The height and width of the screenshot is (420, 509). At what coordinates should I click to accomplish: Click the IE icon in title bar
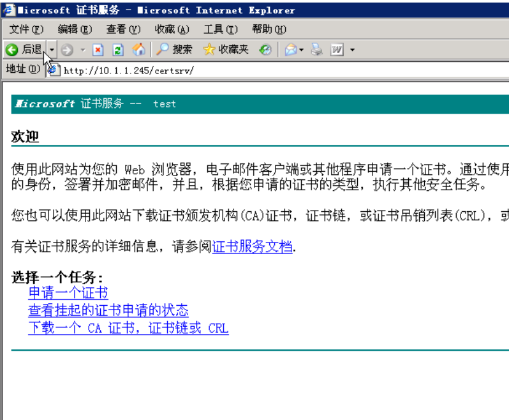coord(9,10)
